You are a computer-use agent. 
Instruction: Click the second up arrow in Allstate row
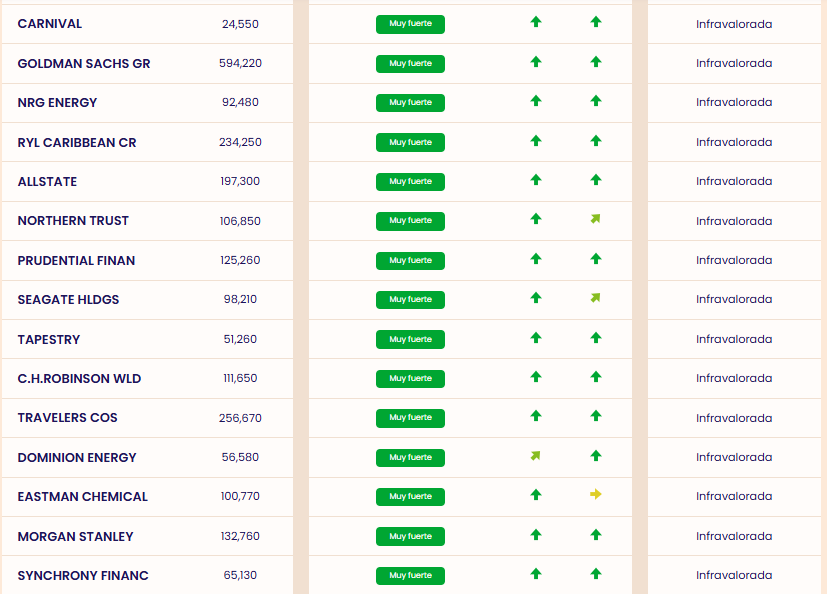pos(596,180)
